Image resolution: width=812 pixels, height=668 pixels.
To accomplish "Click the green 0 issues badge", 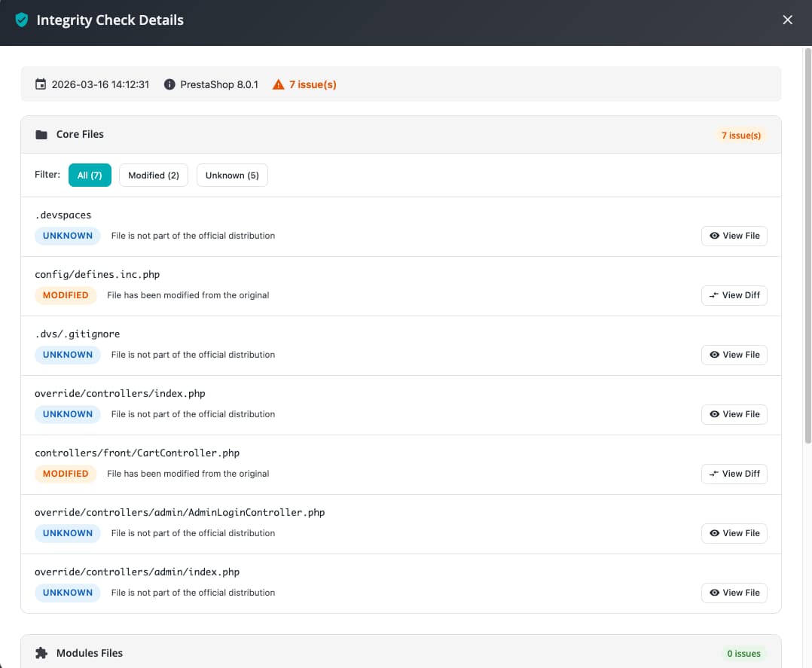I will point(742,654).
